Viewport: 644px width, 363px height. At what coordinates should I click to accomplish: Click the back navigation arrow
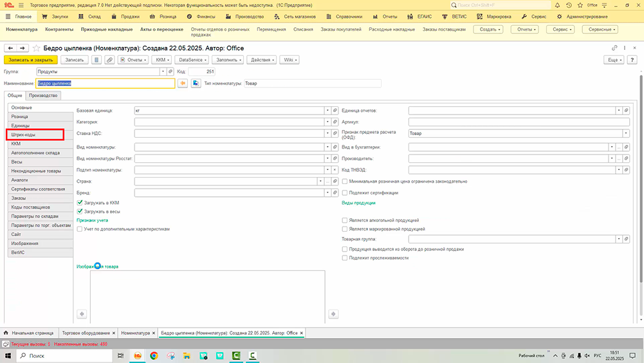click(x=10, y=48)
